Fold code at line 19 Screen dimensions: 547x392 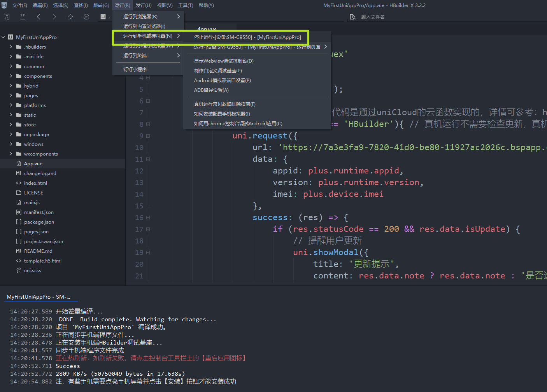[x=148, y=253]
